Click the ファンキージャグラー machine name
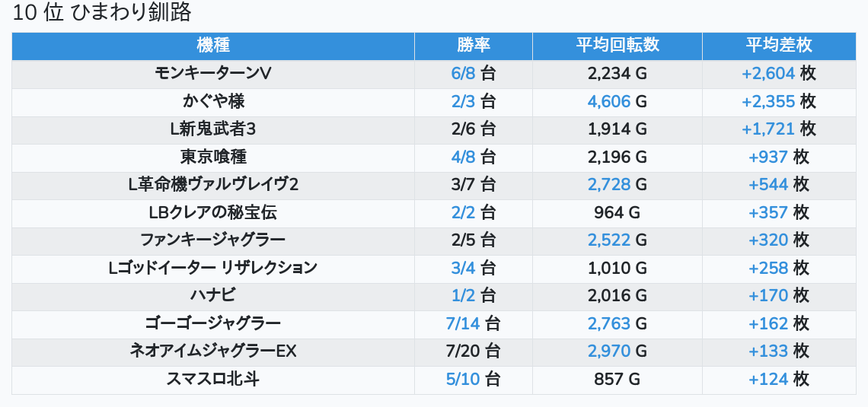The height and width of the screenshot is (407, 868). click(213, 240)
